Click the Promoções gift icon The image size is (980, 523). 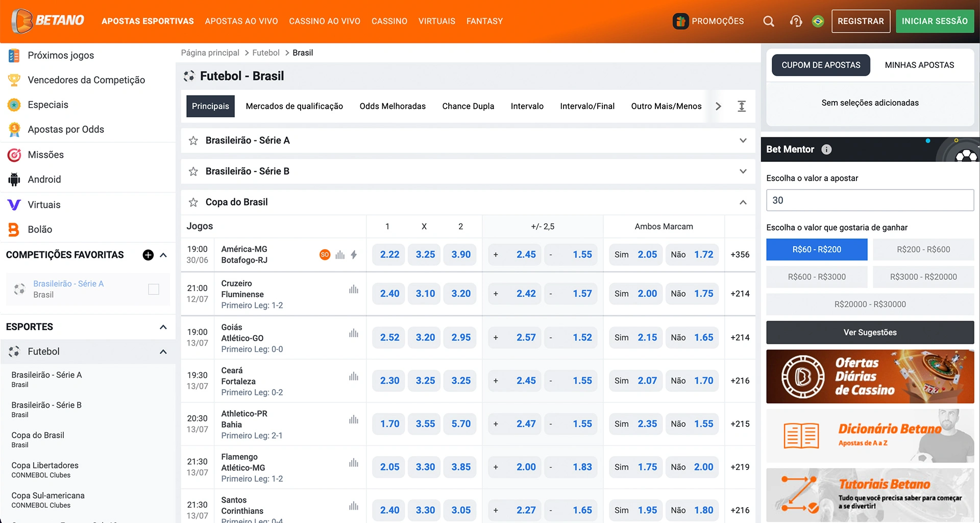point(680,21)
